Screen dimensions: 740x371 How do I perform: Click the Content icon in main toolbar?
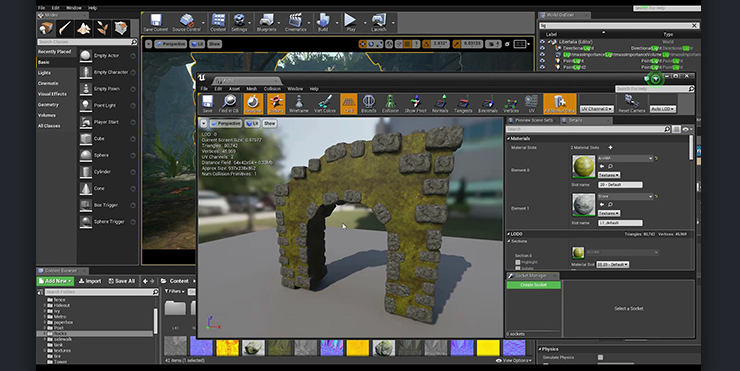(x=218, y=23)
